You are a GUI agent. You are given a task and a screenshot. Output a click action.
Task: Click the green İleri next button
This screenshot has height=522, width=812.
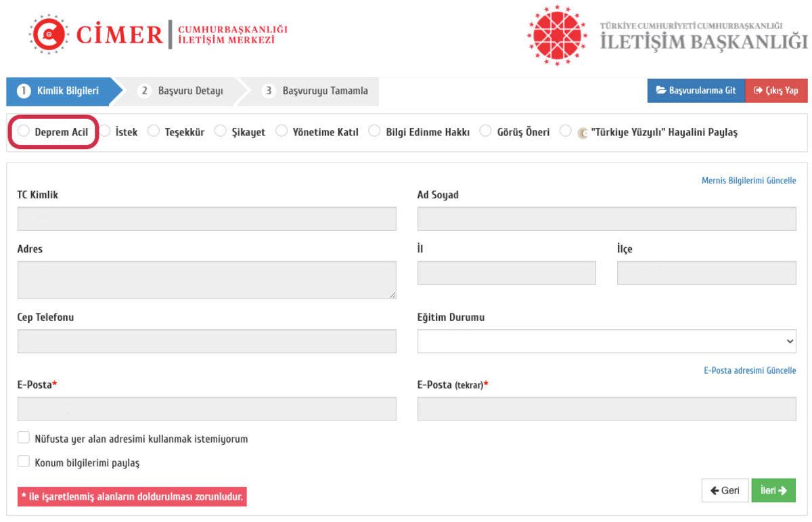pos(773,490)
